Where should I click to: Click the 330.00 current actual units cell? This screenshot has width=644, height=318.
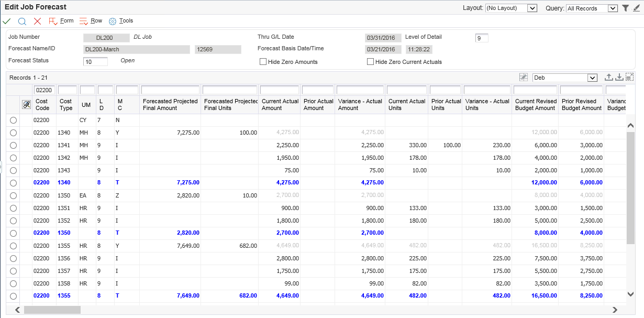407,145
